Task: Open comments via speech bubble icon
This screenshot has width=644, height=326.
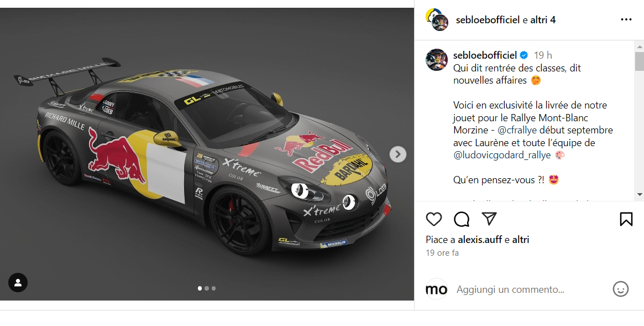Action: pos(462,219)
